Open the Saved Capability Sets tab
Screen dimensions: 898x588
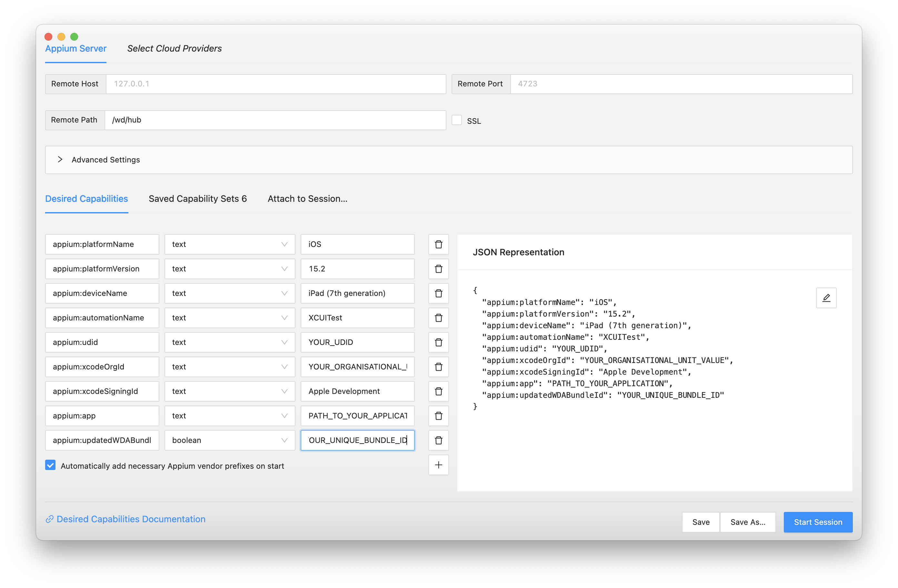[x=198, y=198]
